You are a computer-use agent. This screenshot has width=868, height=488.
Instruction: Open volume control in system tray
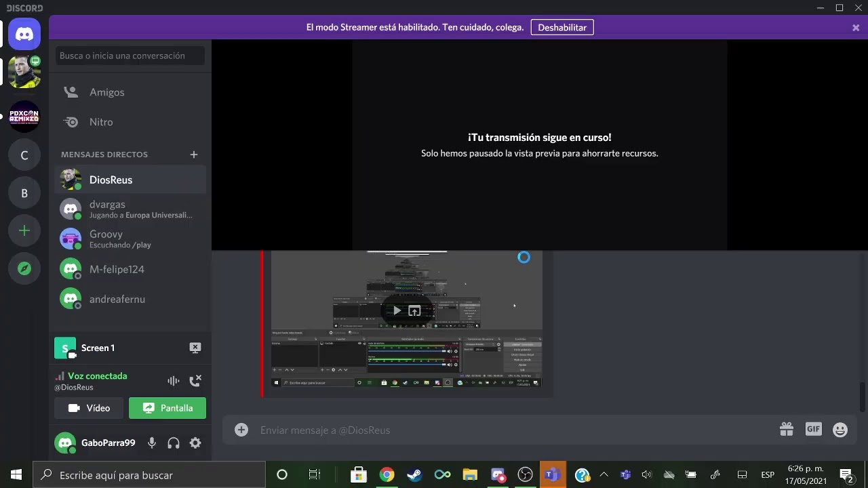coord(647,474)
